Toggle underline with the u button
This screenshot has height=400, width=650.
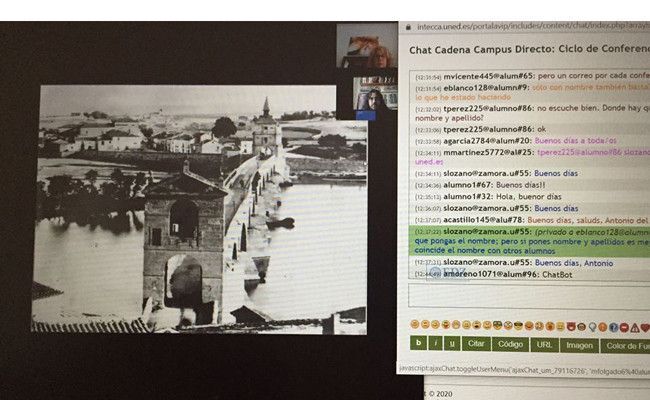pos(453,345)
